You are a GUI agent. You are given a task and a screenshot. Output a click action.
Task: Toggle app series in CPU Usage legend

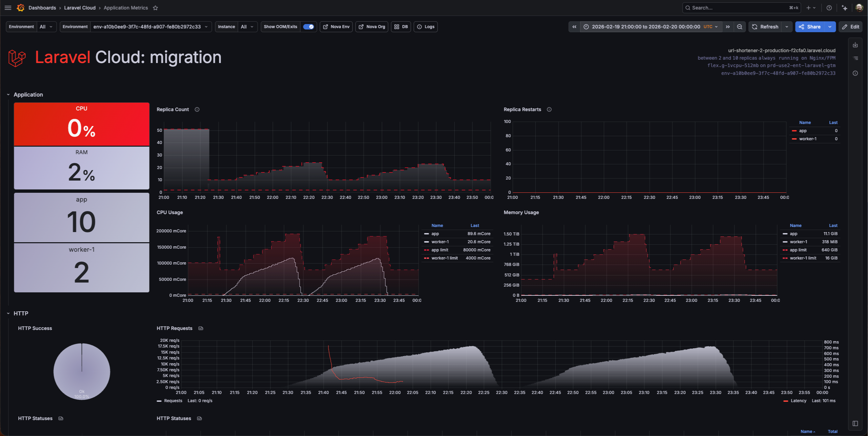435,234
